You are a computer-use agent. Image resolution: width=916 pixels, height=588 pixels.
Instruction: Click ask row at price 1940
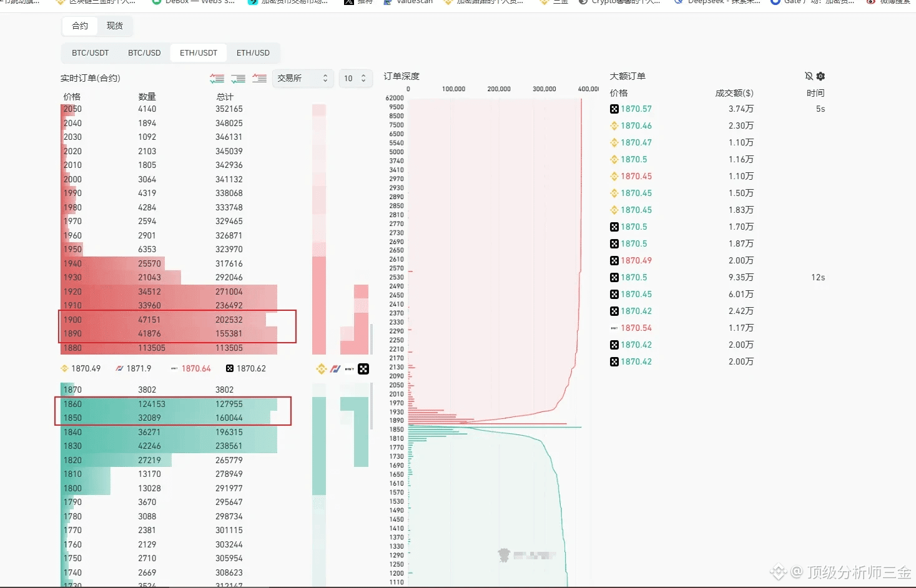(169, 263)
